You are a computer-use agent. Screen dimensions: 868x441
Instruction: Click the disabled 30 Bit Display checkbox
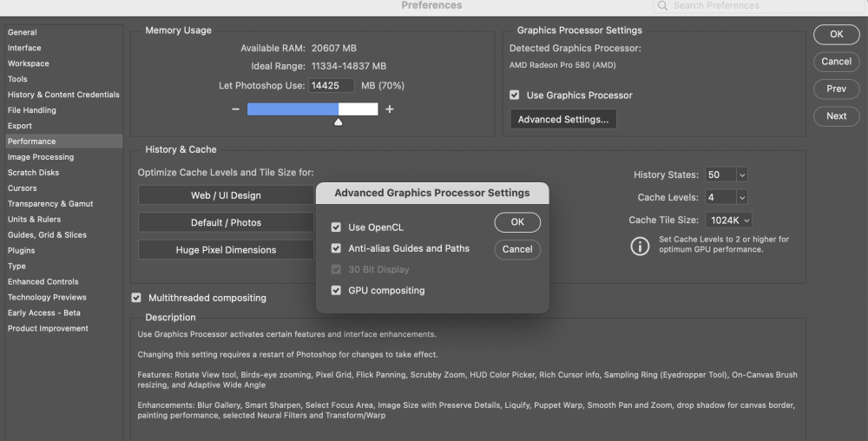336,269
